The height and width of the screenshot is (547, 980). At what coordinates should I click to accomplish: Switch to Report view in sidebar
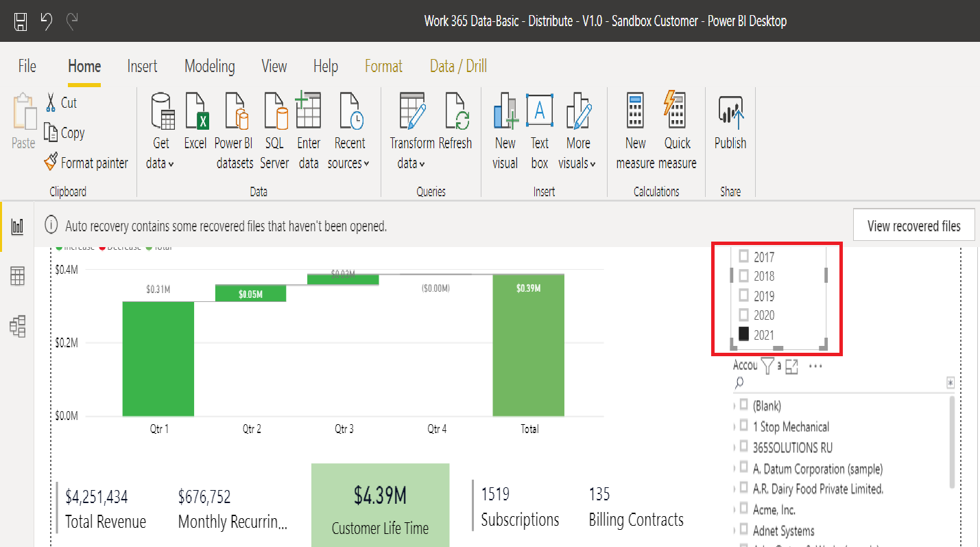pyautogui.click(x=17, y=226)
